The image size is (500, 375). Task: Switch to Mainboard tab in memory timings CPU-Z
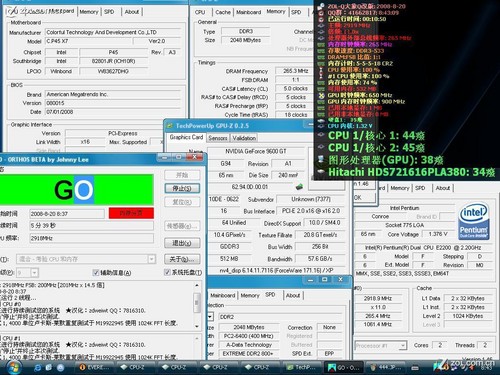[x=249, y=12]
